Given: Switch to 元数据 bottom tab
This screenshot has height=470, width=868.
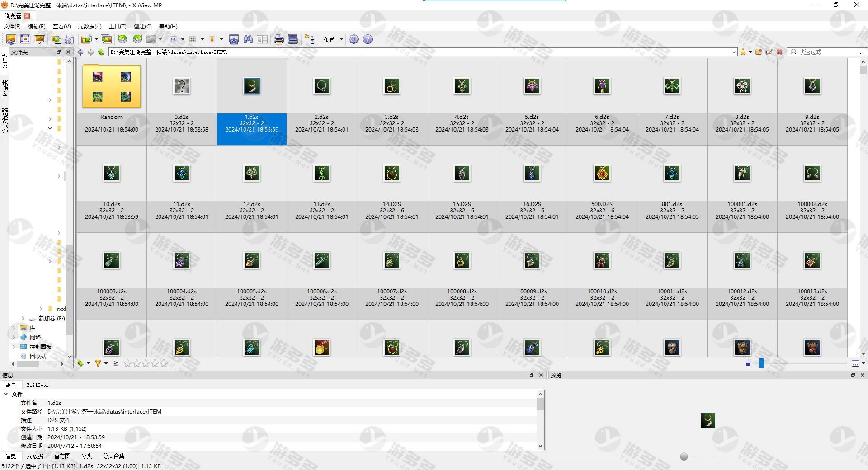Looking at the screenshot, I should click(35, 456).
